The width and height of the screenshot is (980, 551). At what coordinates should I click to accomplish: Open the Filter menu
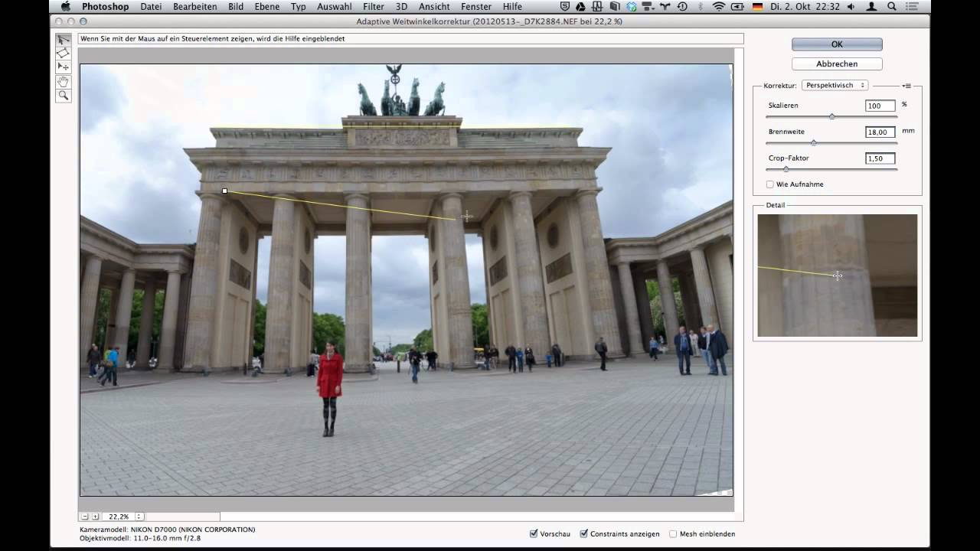pyautogui.click(x=374, y=6)
